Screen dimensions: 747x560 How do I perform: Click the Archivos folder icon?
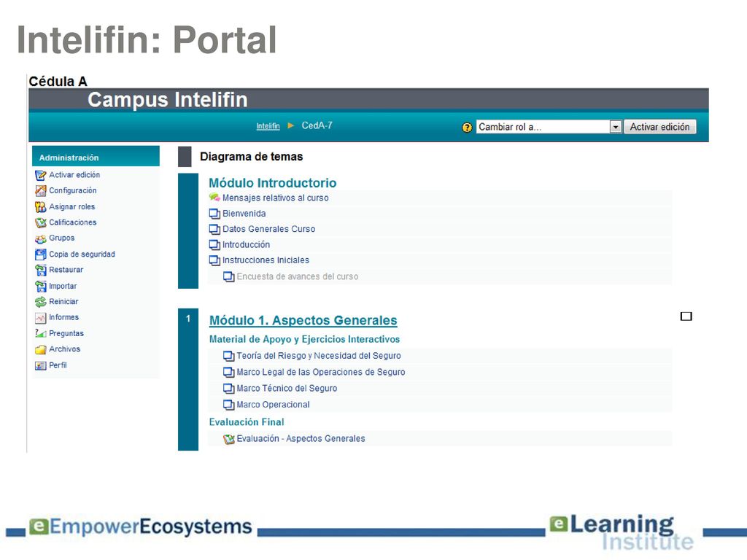tap(41, 350)
